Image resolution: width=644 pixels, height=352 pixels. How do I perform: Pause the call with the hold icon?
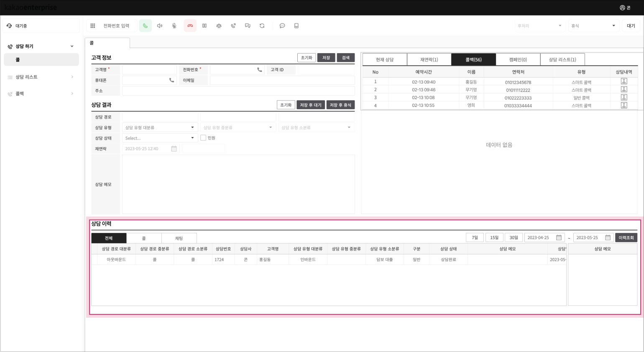pos(204,26)
